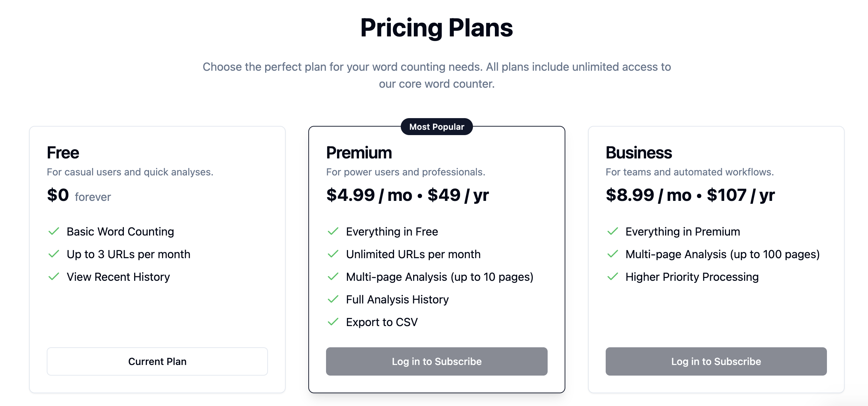Screen dimensions: 868x406
Task: Select the Business plan heading
Action: click(639, 153)
